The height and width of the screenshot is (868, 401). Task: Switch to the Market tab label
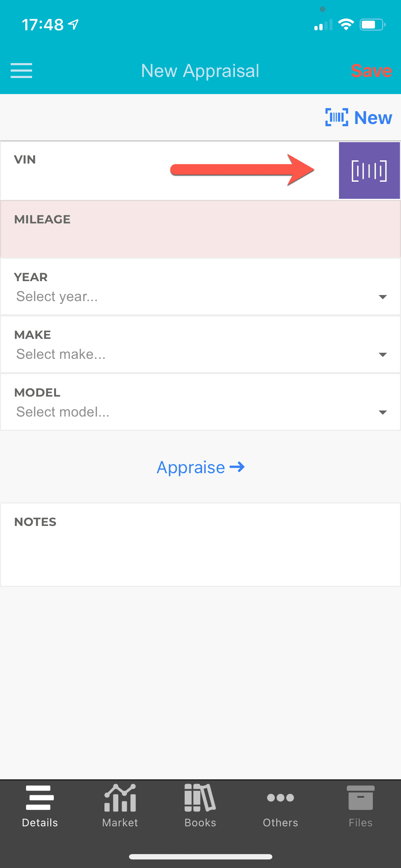point(120,822)
